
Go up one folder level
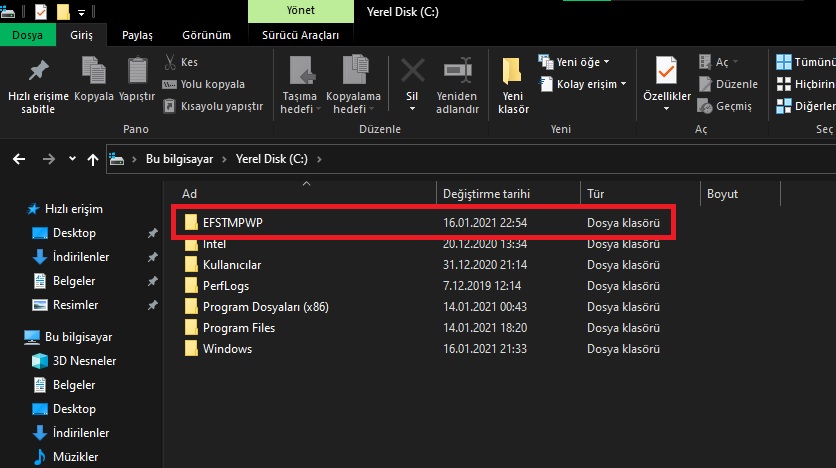(x=93, y=159)
